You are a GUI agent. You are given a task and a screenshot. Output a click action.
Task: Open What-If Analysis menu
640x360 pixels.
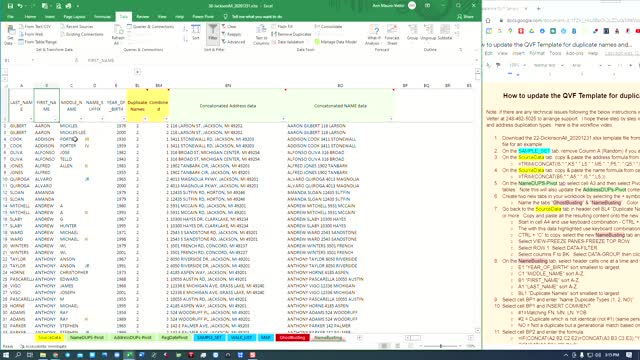click(x=373, y=35)
